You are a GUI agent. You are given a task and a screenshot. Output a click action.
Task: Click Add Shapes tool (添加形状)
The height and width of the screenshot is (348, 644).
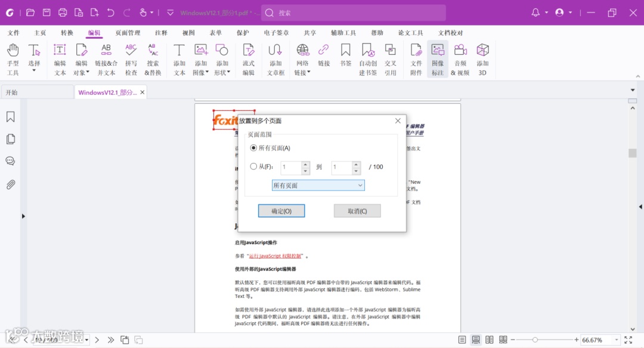[x=222, y=60]
